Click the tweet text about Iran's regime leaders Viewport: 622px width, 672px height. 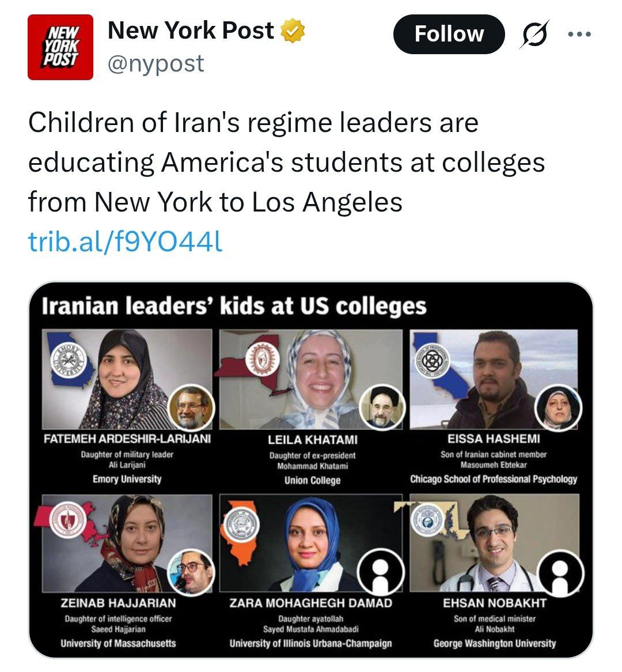pyautogui.click(x=286, y=163)
